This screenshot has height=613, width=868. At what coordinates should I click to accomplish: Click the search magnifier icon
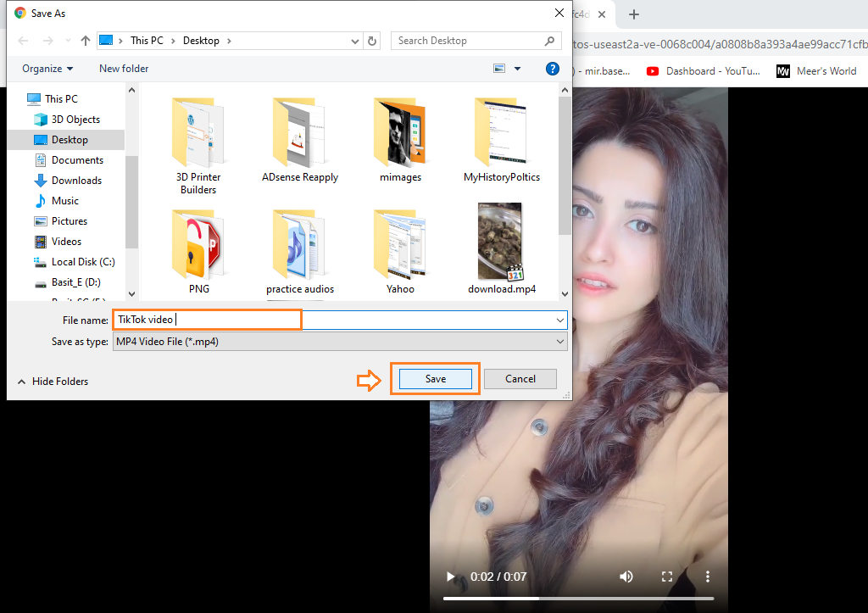coord(549,41)
